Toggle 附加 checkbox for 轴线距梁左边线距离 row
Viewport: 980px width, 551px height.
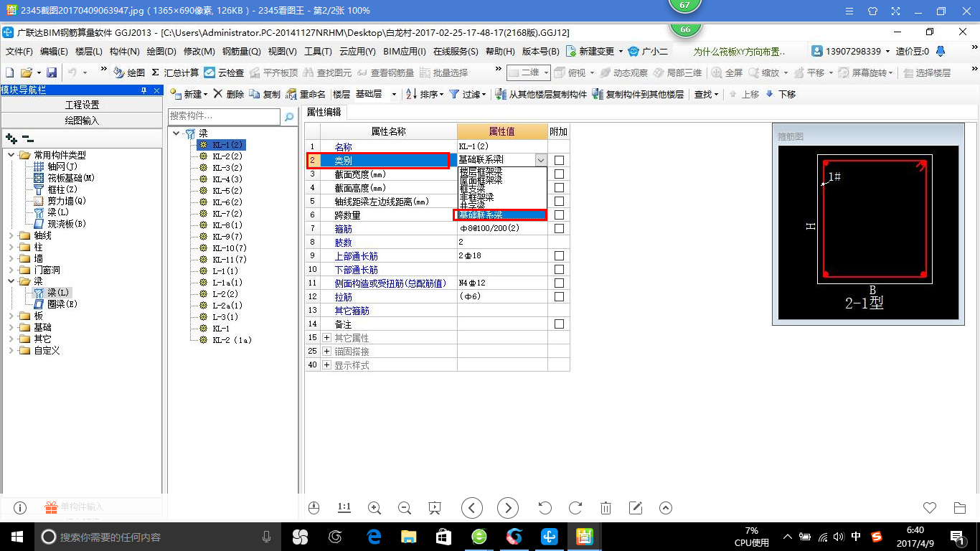[x=559, y=201]
